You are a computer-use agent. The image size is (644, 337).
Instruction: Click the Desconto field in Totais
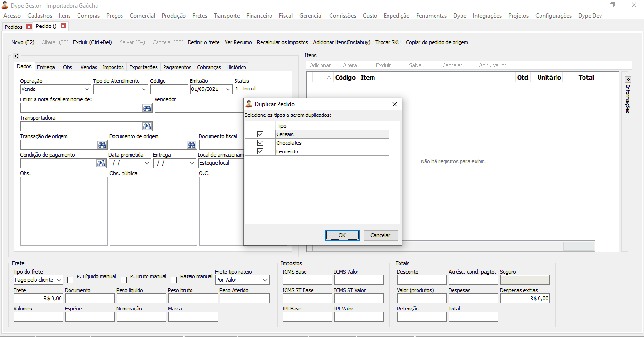422,280
